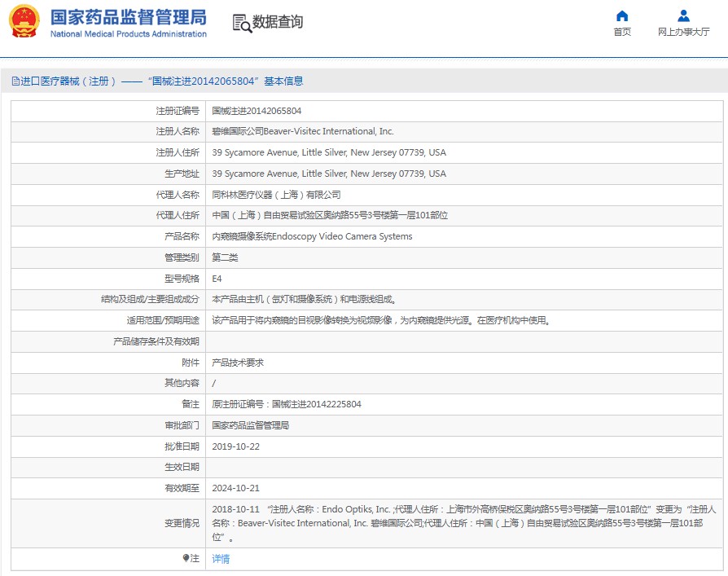Click the 注册证编号 row label

178,111
